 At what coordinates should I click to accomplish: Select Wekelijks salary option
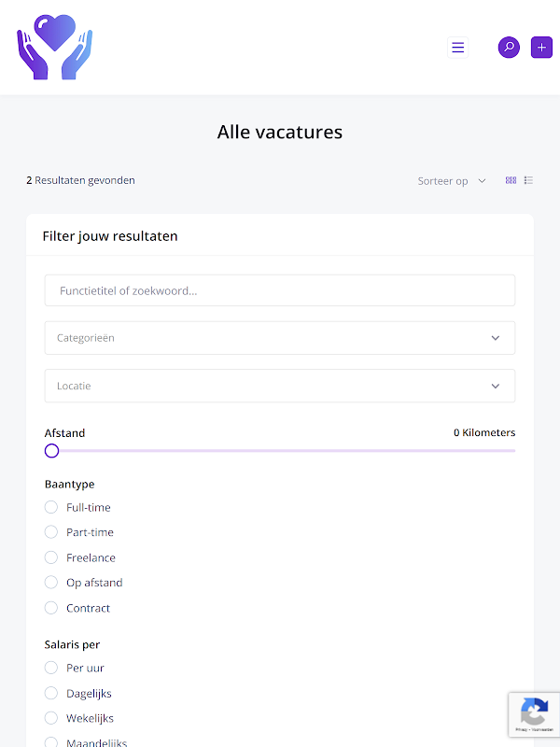51,718
